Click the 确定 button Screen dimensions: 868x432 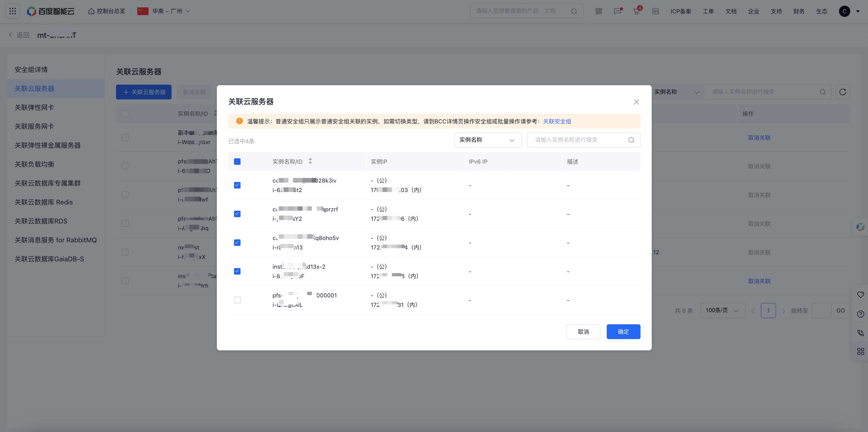(623, 332)
